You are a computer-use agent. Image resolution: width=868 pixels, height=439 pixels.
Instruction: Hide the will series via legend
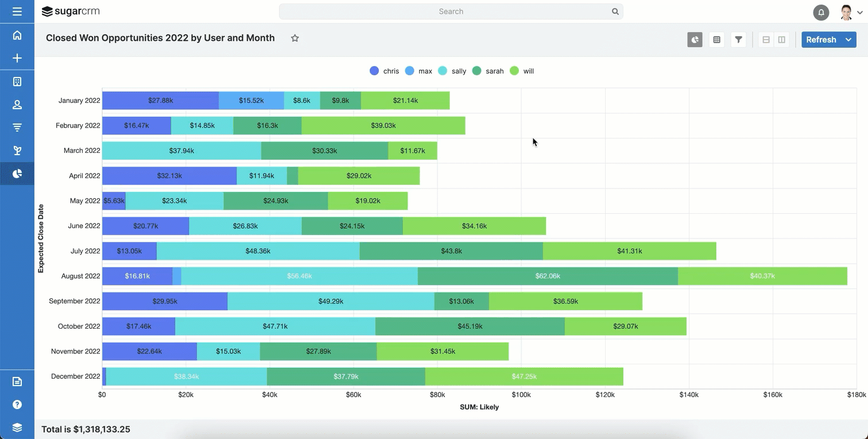tap(522, 71)
